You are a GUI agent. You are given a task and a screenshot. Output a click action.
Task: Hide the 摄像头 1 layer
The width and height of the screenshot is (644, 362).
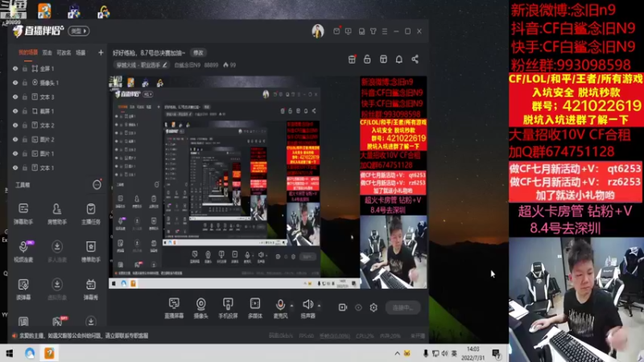pyautogui.click(x=15, y=83)
